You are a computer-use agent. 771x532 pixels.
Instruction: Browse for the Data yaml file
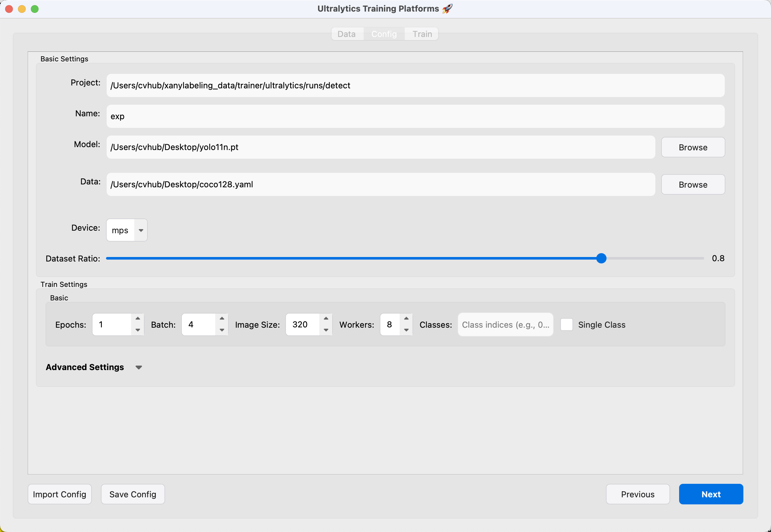[x=693, y=185]
